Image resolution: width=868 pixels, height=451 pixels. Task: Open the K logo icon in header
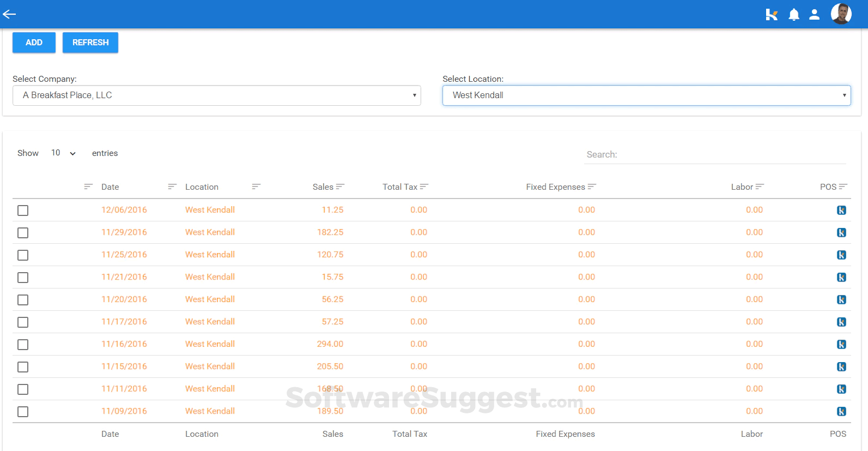coord(771,15)
